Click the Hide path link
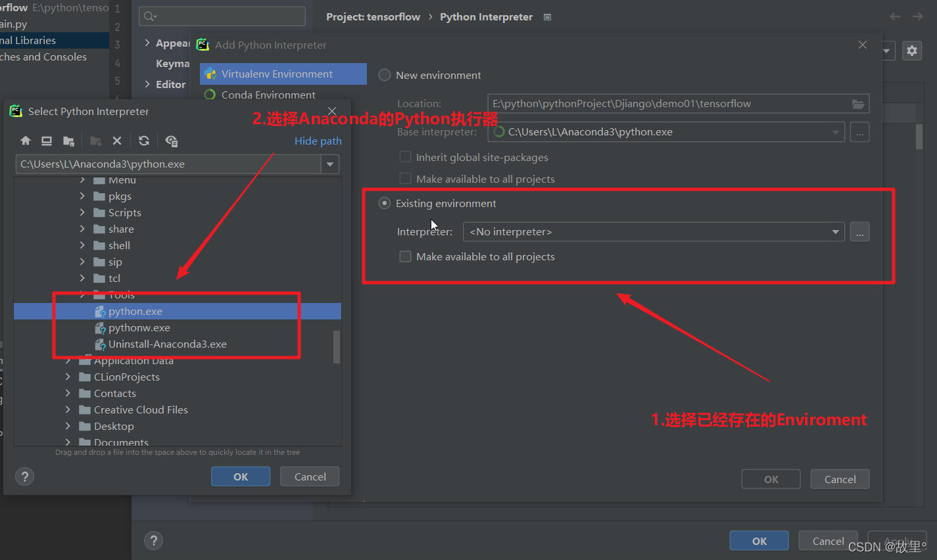The image size is (937, 560). (318, 141)
